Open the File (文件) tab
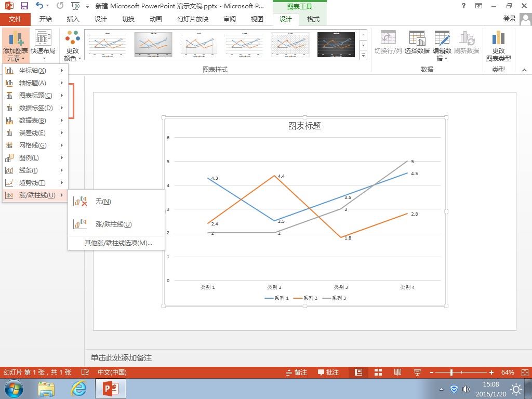532x399 pixels. click(15, 19)
